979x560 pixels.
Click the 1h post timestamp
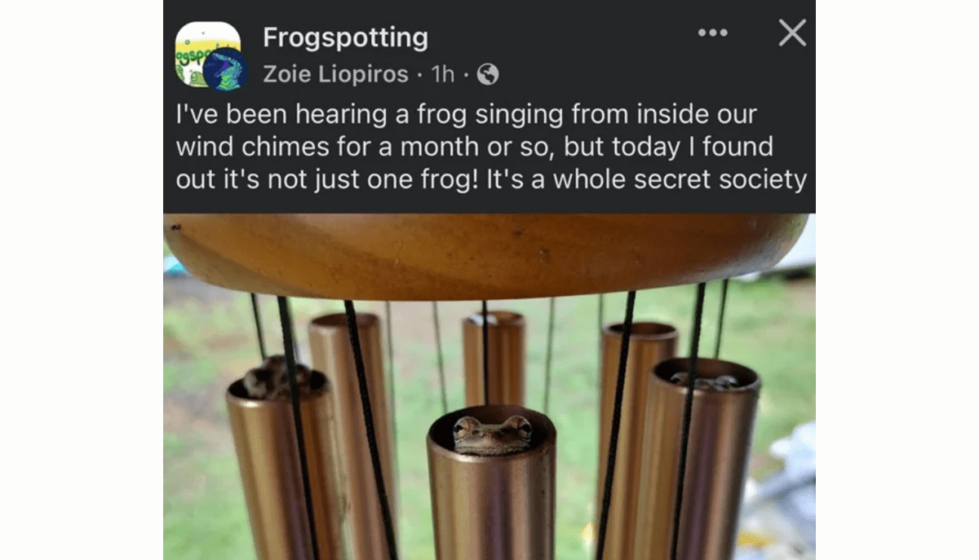(443, 75)
